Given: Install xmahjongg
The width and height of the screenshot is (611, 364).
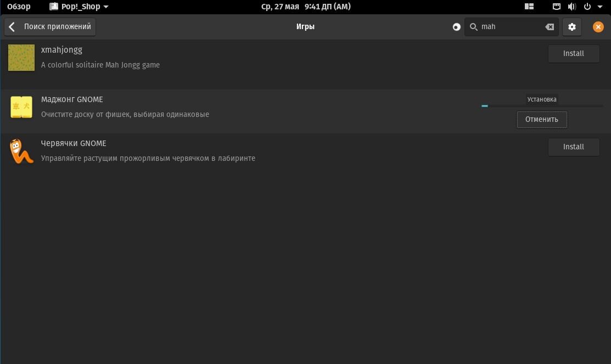Looking at the screenshot, I should pyautogui.click(x=574, y=54).
